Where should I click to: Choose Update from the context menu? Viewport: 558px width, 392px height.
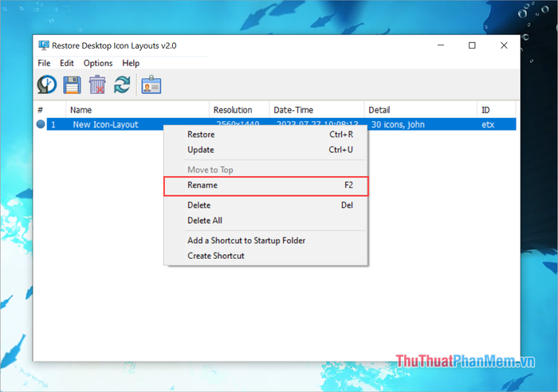click(265, 150)
